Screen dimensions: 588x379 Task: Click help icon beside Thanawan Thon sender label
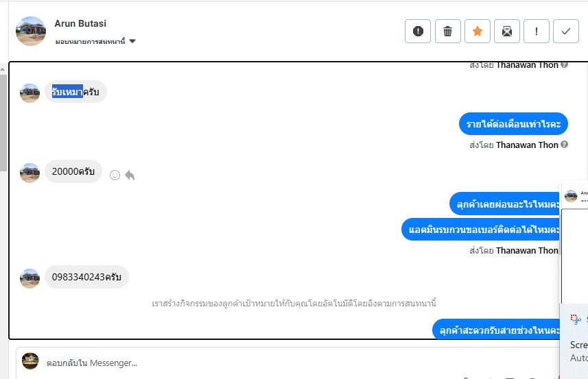click(x=565, y=145)
